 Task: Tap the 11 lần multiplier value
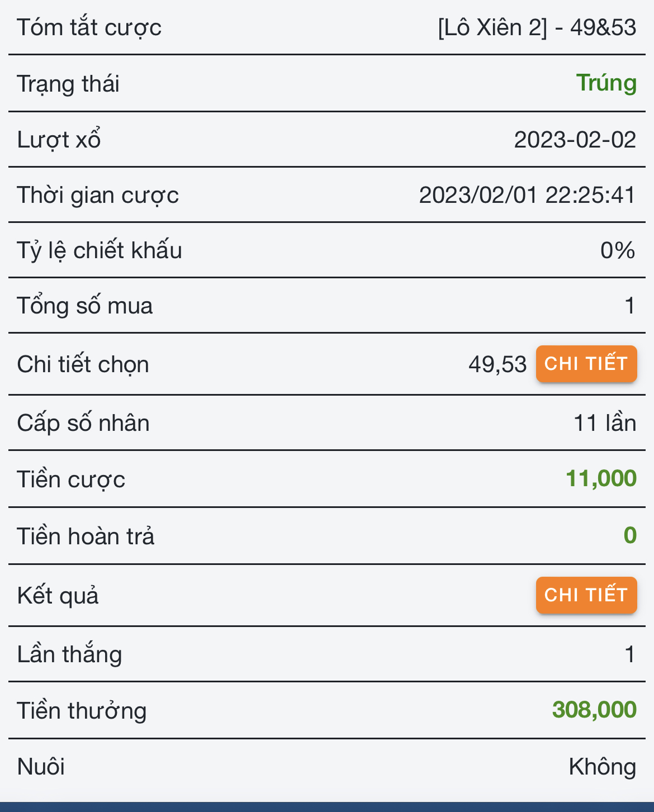(x=605, y=423)
